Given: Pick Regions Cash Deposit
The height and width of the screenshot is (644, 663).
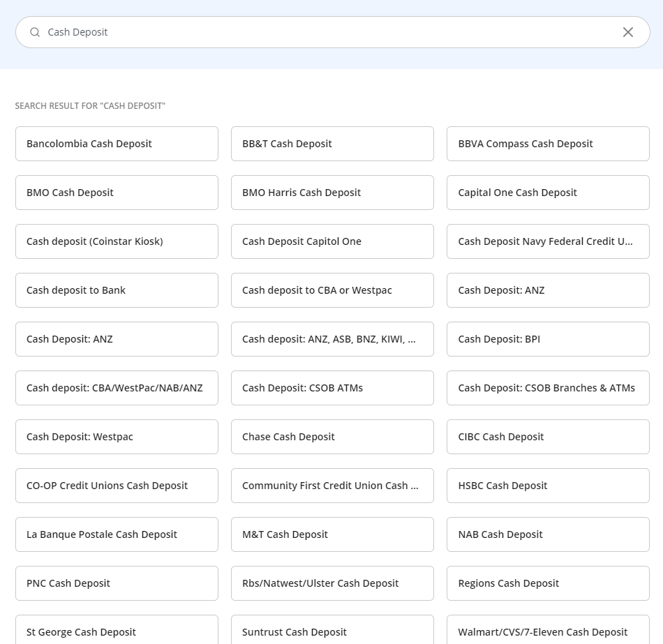Looking at the screenshot, I should tap(548, 583).
